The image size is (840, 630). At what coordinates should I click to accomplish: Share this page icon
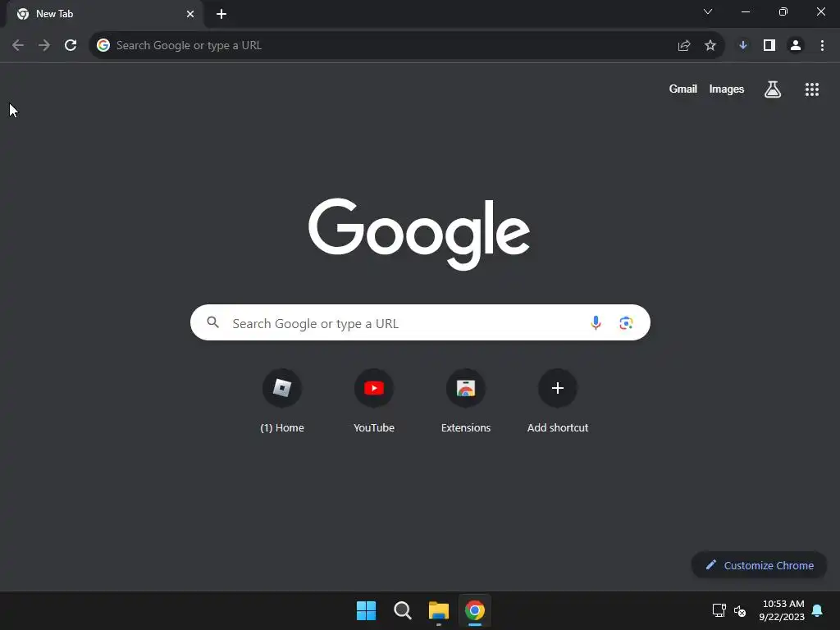(684, 46)
